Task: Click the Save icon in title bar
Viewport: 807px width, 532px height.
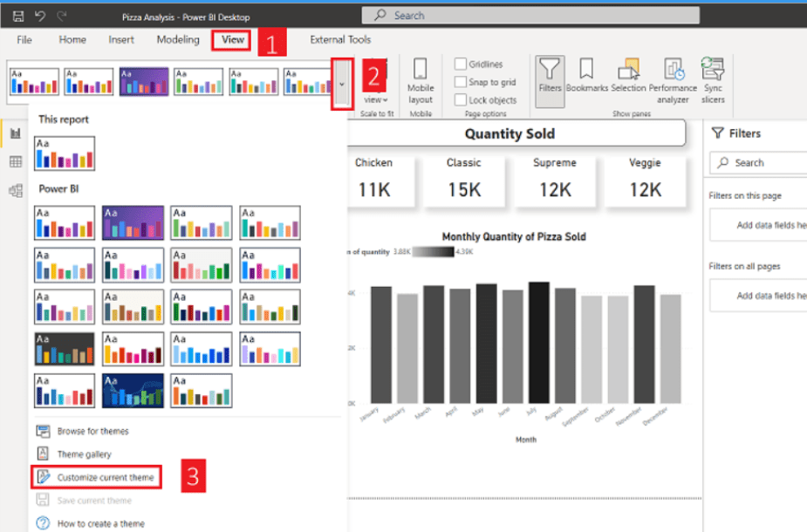Action: point(18,16)
